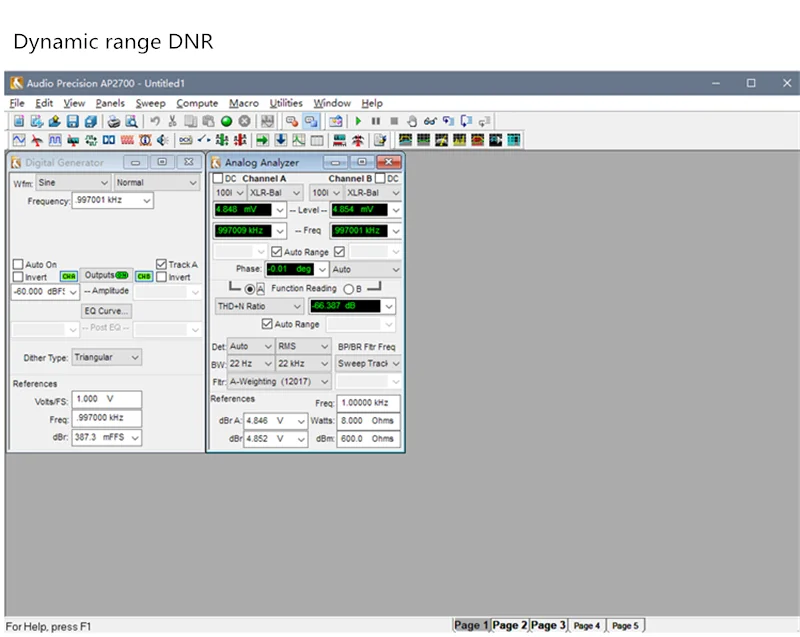Open the Compute menu

pos(197,103)
